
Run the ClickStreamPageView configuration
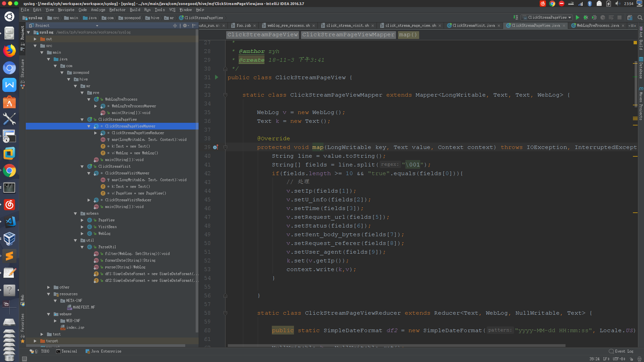pos(577,17)
